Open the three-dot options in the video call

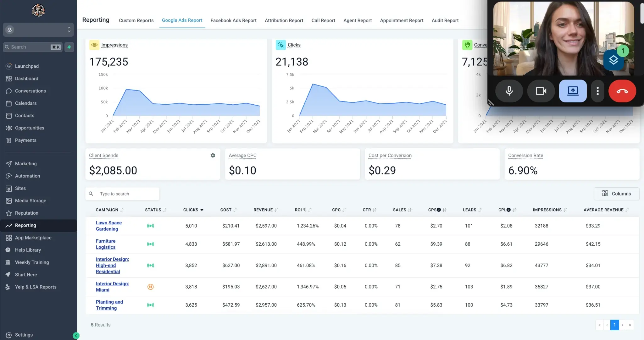[x=597, y=91]
